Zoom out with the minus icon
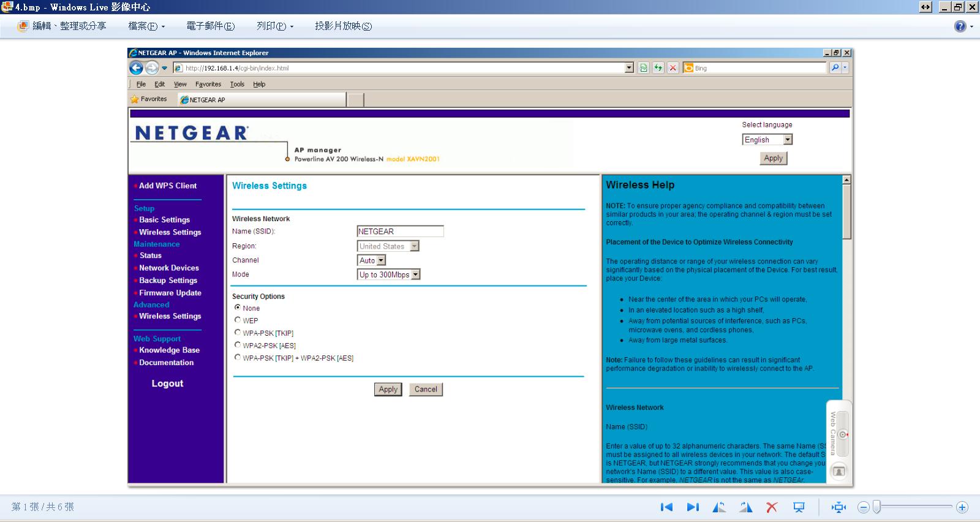Viewport: 980px width, 522px height. coord(863,507)
